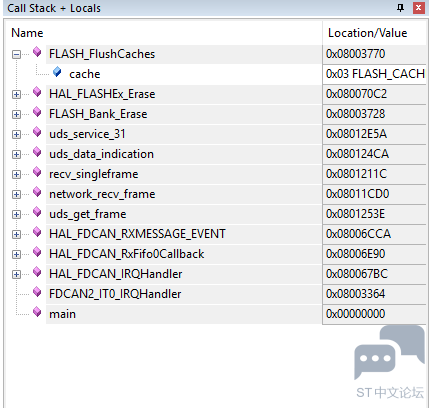Click the main function icon

[37, 312]
